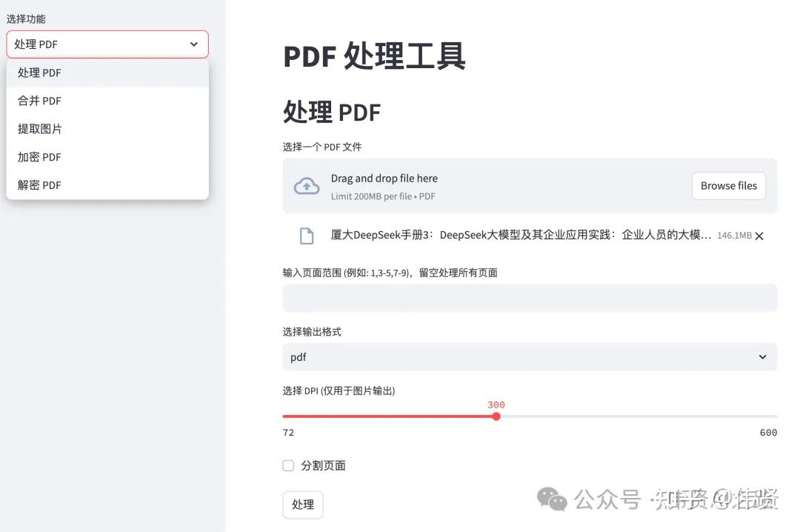Remove the uploaded file via the × icon
The height and width of the screenshot is (532, 800).
tap(759, 236)
